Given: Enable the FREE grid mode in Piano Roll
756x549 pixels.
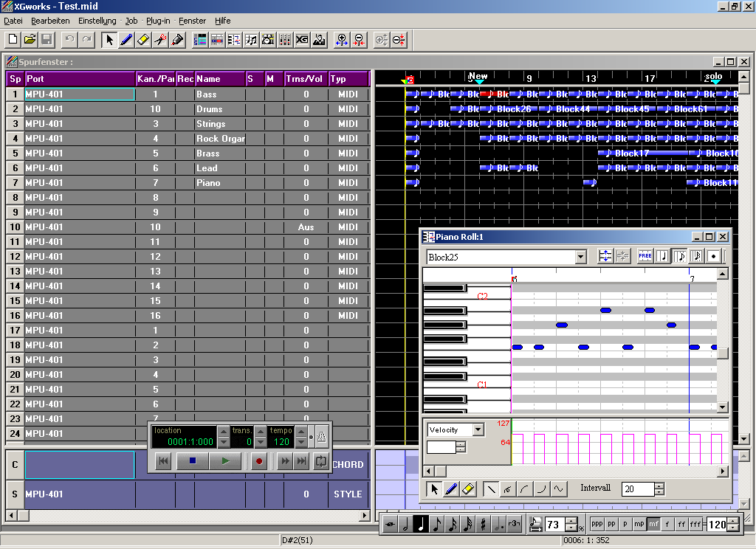Looking at the screenshot, I should 645,257.
